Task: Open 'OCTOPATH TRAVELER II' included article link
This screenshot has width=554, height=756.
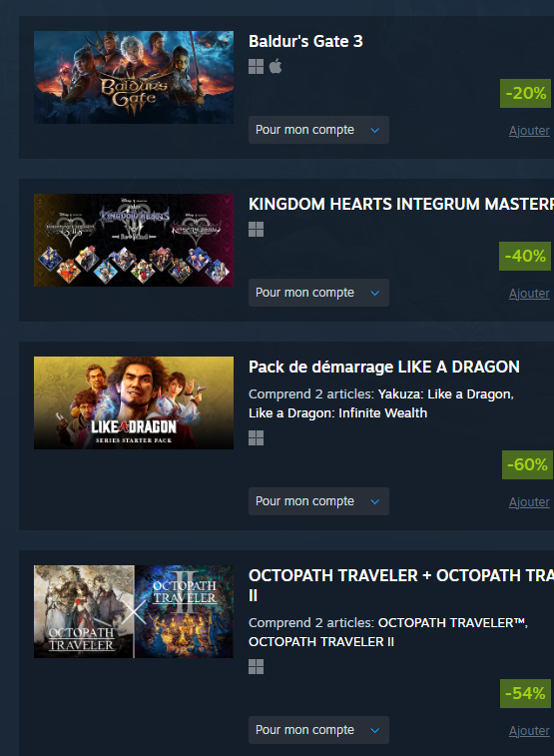Action: [x=321, y=642]
